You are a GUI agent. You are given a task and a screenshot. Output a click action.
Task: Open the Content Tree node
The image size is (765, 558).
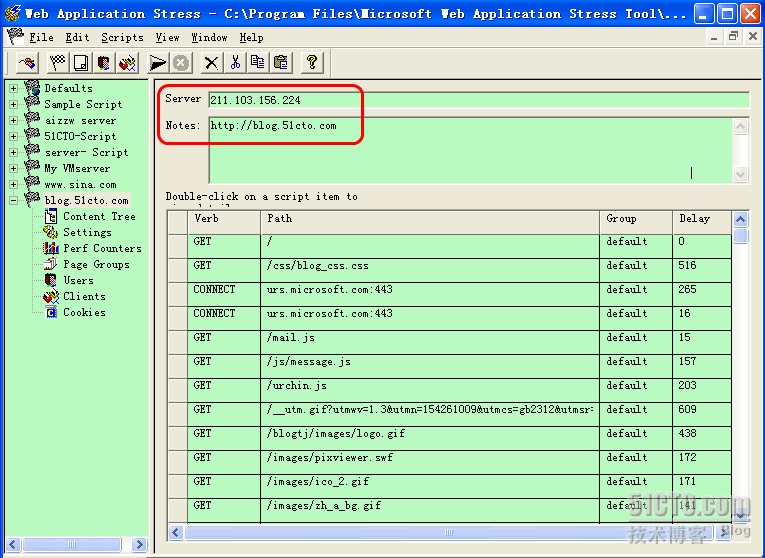(x=99, y=216)
